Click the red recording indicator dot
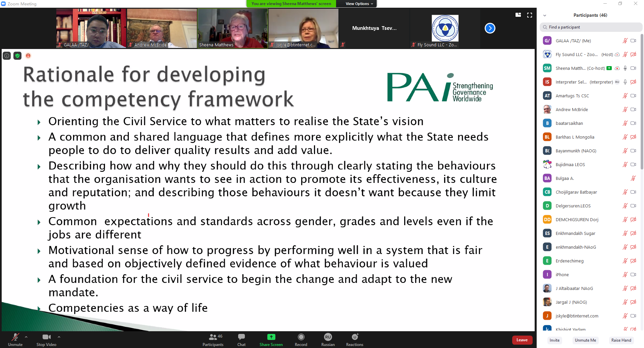The width and height of the screenshot is (644, 348). 28,56
